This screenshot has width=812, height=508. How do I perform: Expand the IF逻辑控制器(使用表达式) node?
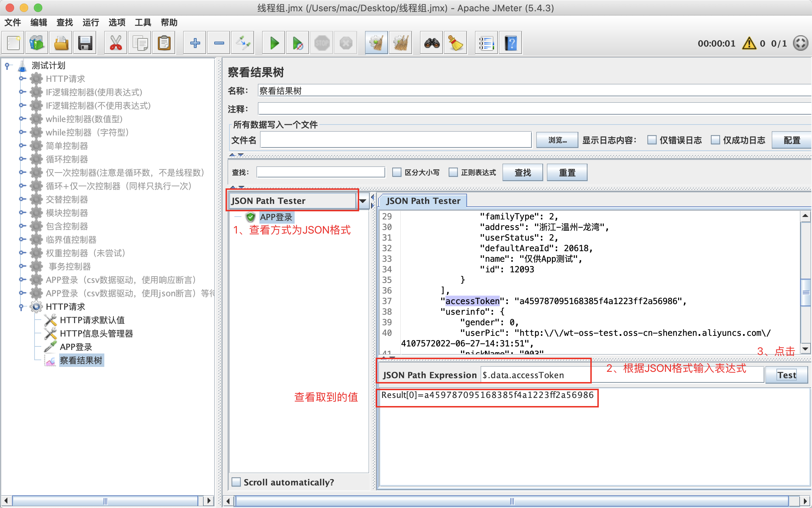tap(22, 92)
